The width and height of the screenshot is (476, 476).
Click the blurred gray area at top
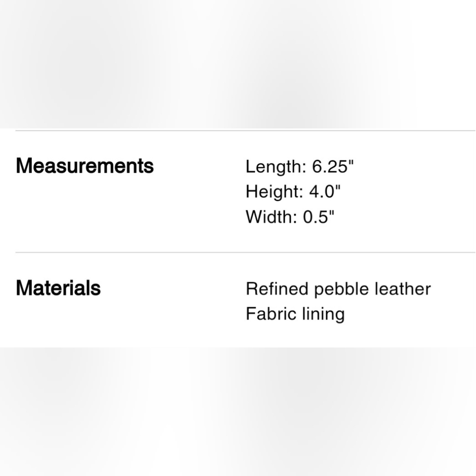(x=238, y=62)
